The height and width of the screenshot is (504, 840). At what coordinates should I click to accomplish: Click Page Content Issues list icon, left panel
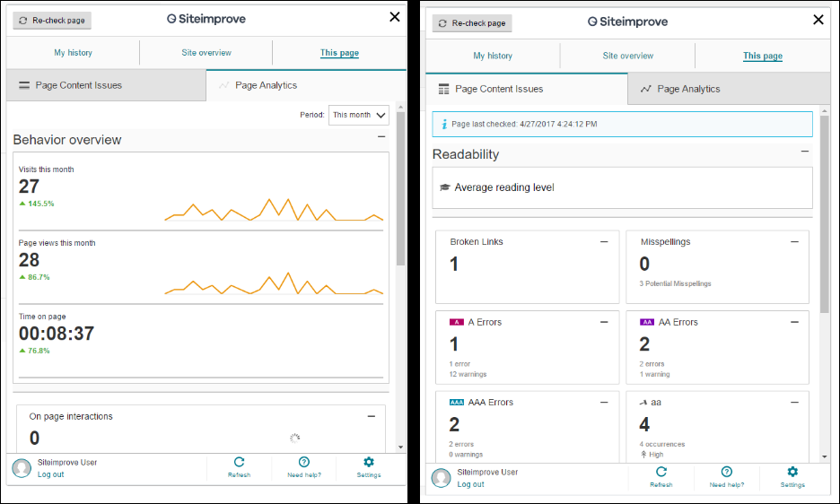(24, 85)
